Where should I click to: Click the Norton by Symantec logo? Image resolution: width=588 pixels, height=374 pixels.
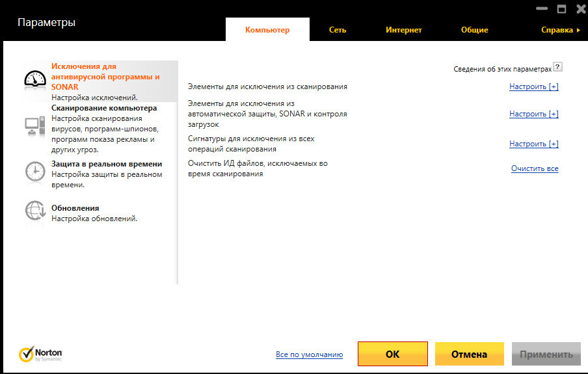click(x=40, y=354)
